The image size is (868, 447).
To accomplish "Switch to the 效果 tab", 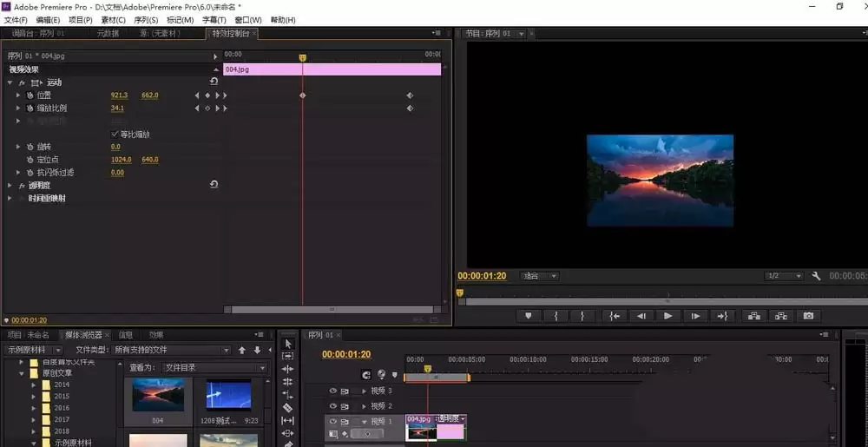I will coord(156,335).
